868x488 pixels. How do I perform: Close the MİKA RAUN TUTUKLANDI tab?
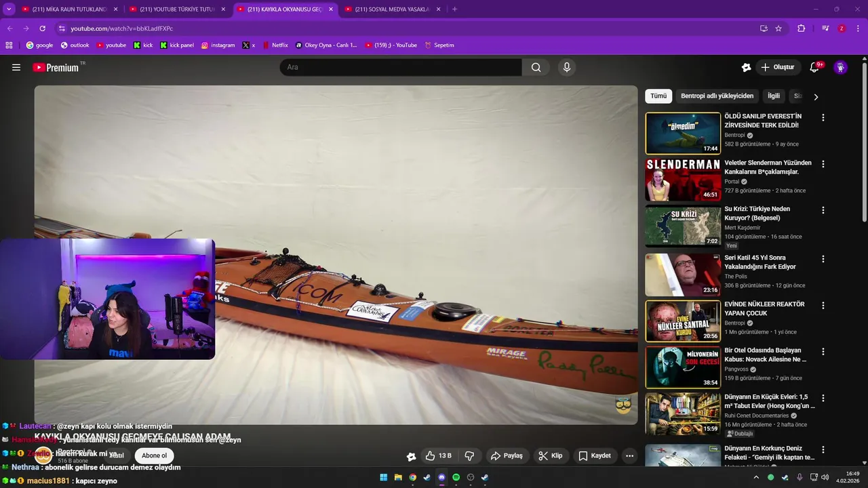click(115, 9)
